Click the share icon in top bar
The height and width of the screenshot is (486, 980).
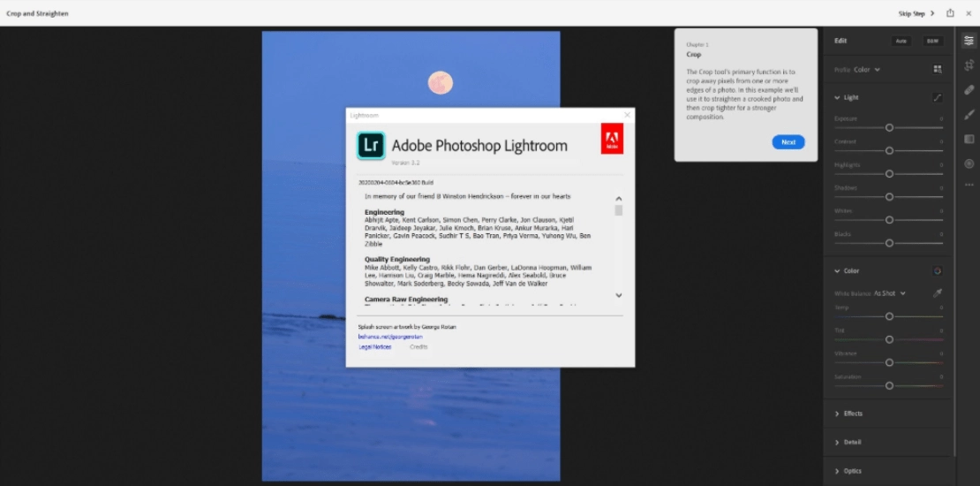(950, 13)
